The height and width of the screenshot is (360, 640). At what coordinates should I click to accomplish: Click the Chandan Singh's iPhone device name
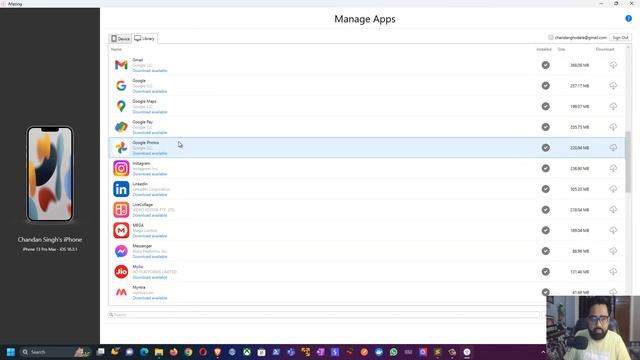click(x=50, y=240)
